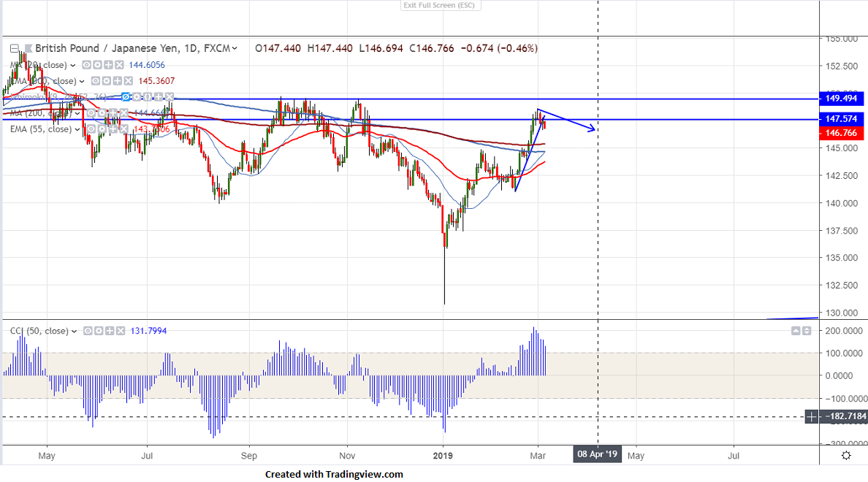Click the plus icon for MA (20, close)
Screen dimensions: 868x482
click(108, 65)
